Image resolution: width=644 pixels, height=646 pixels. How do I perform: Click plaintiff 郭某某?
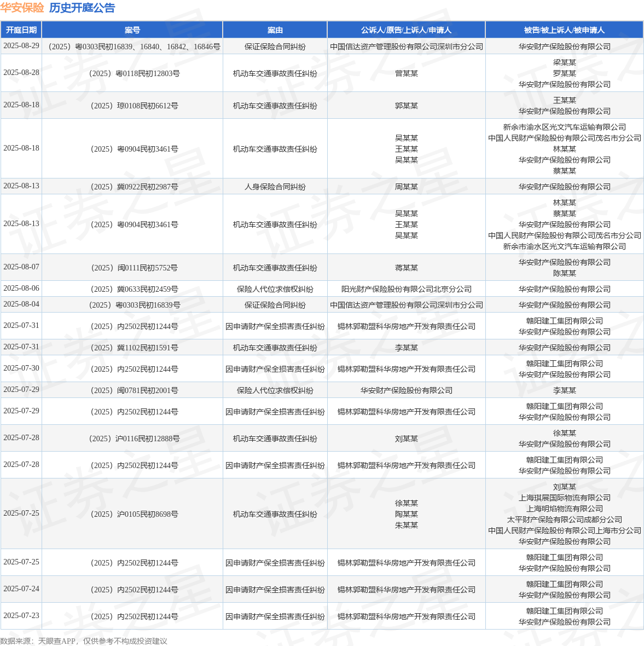tap(407, 106)
